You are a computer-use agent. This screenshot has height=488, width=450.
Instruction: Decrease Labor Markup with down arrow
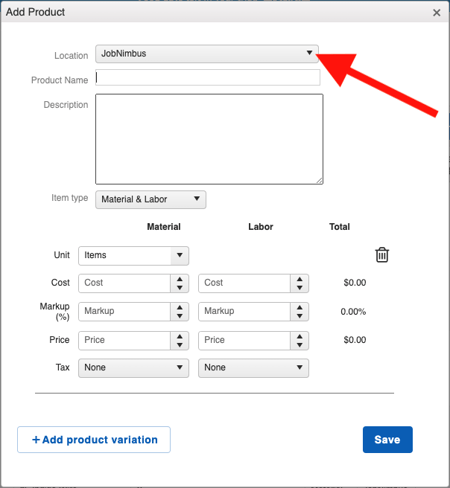coord(300,316)
